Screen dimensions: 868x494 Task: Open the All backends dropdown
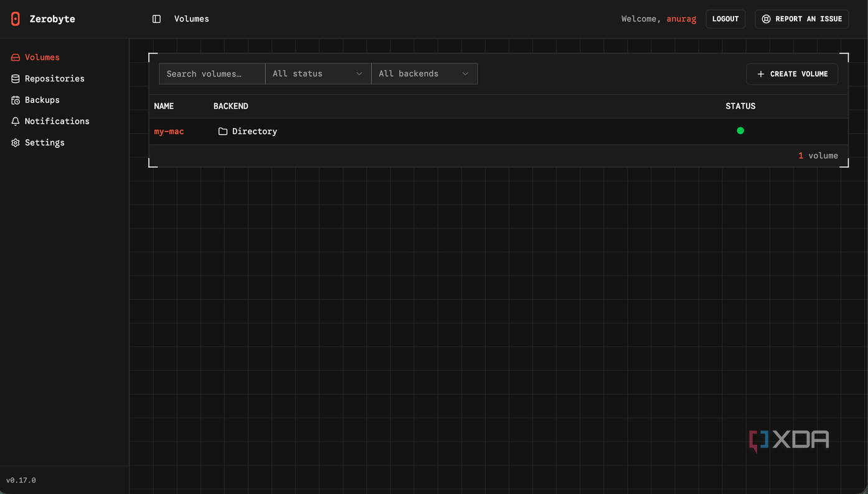pos(425,73)
